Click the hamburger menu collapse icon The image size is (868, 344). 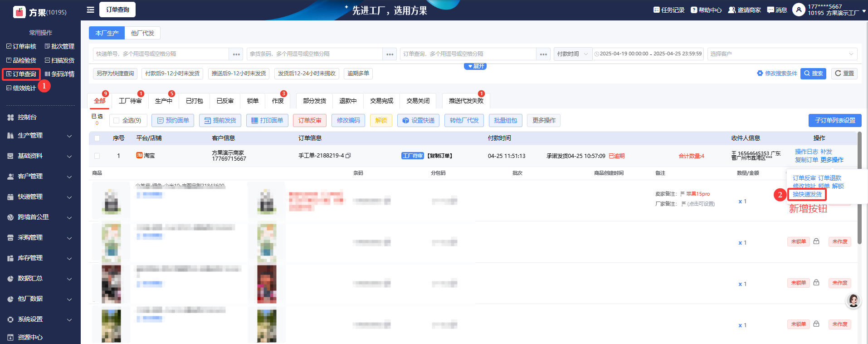coord(90,10)
